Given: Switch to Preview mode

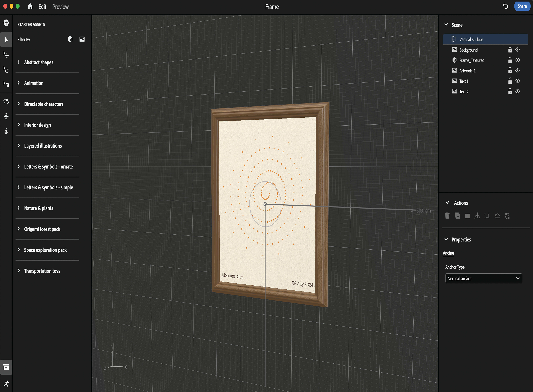Looking at the screenshot, I should click(60, 7).
